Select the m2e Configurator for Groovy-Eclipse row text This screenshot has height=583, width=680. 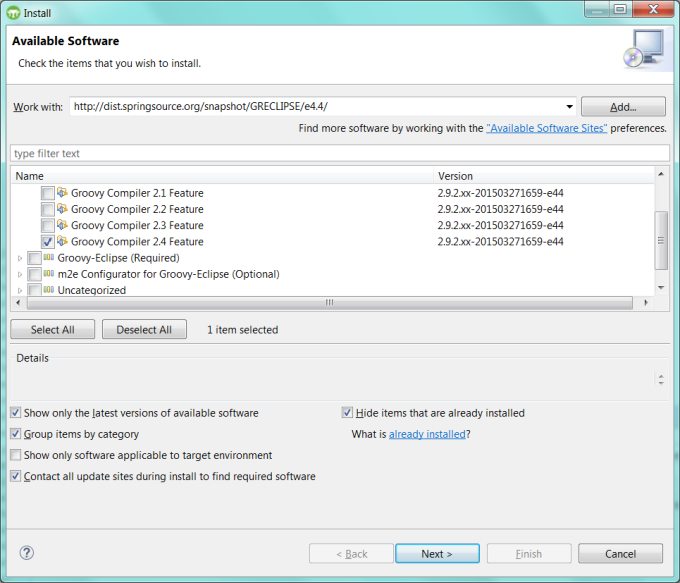tap(169, 274)
